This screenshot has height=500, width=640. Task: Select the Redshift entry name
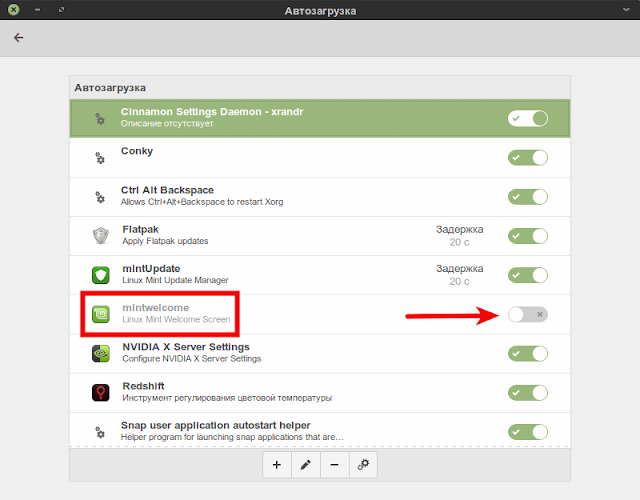(143, 386)
